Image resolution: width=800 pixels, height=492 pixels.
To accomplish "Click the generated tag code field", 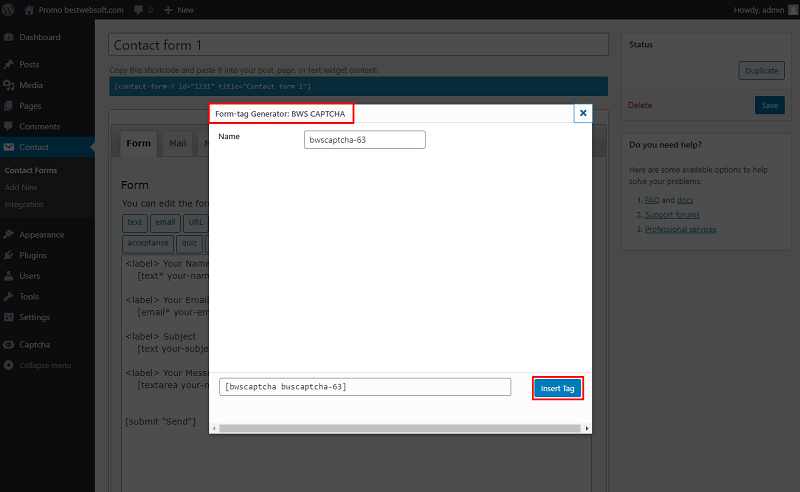I will coord(365,387).
